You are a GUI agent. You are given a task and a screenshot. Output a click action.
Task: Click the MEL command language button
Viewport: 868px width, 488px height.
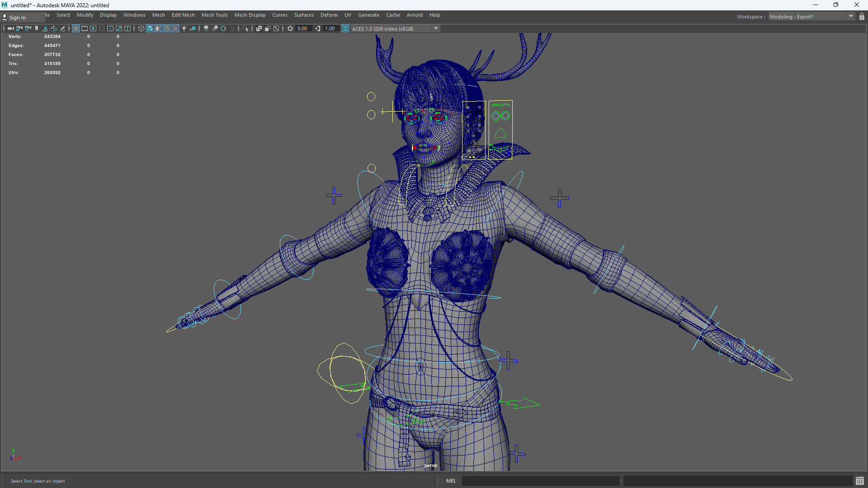click(451, 481)
